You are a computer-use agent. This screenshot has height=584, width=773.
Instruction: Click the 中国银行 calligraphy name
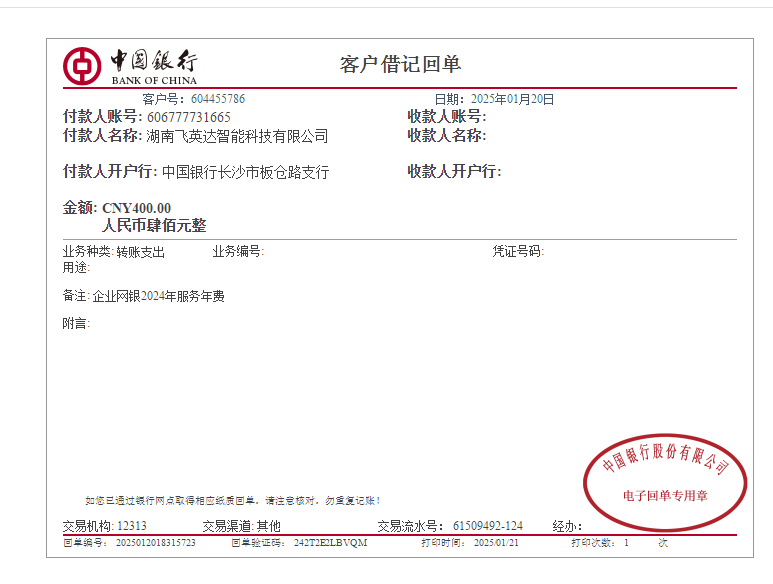[154, 61]
